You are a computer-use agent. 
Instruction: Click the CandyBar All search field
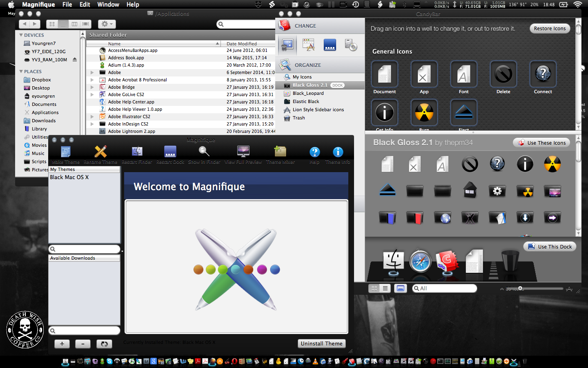(x=445, y=288)
